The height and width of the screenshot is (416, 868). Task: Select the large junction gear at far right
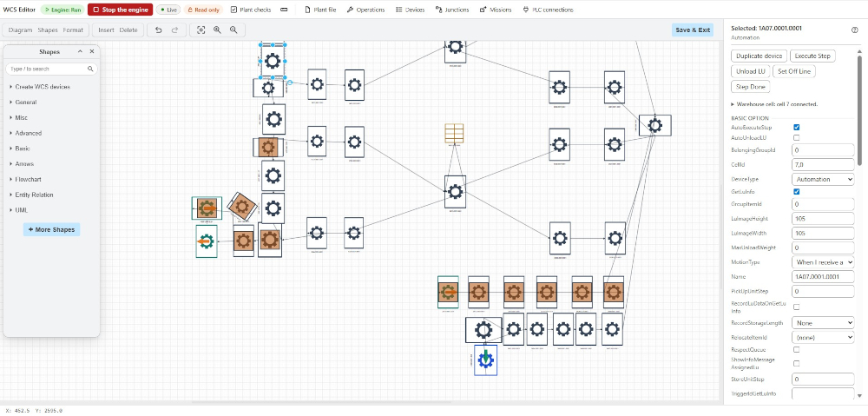(654, 125)
